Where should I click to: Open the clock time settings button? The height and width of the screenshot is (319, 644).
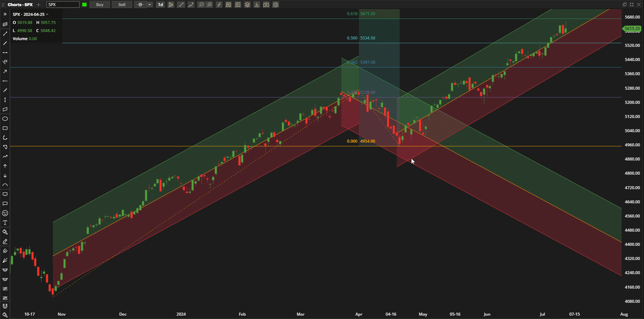(x=141, y=5)
